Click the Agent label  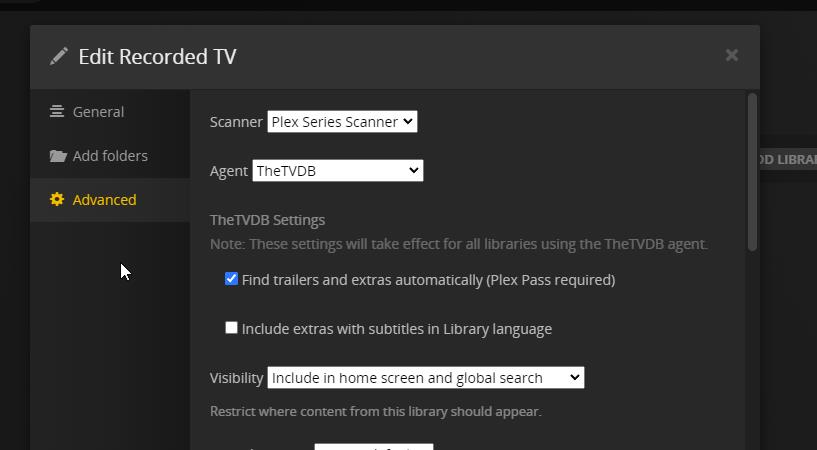pyautogui.click(x=229, y=171)
